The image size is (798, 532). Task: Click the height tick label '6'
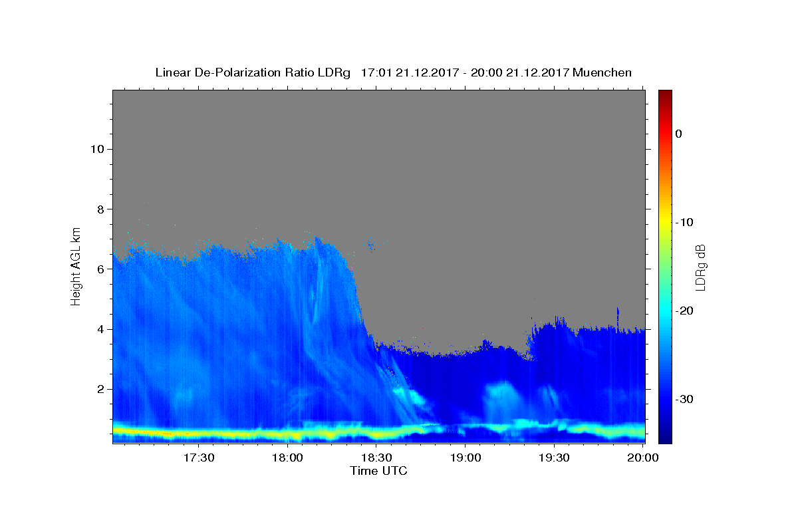(99, 269)
